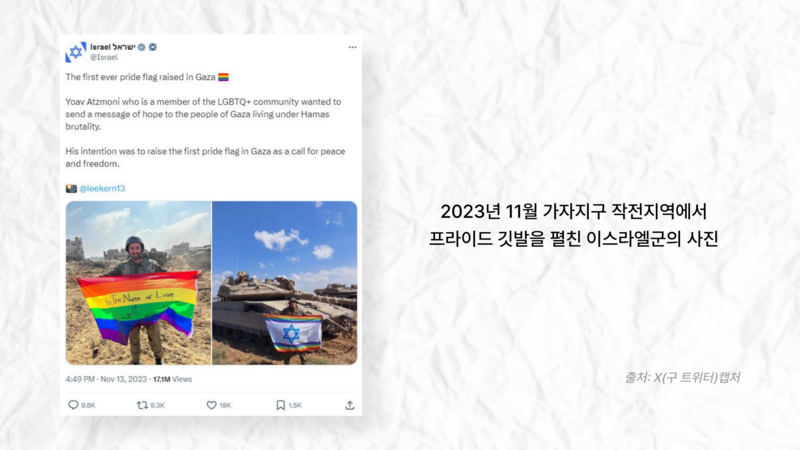Image resolution: width=800 pixels, height=450 pixels.
Task: Click the Israel profile avatar
Action: pyautogui.click(x=76, y=52)
